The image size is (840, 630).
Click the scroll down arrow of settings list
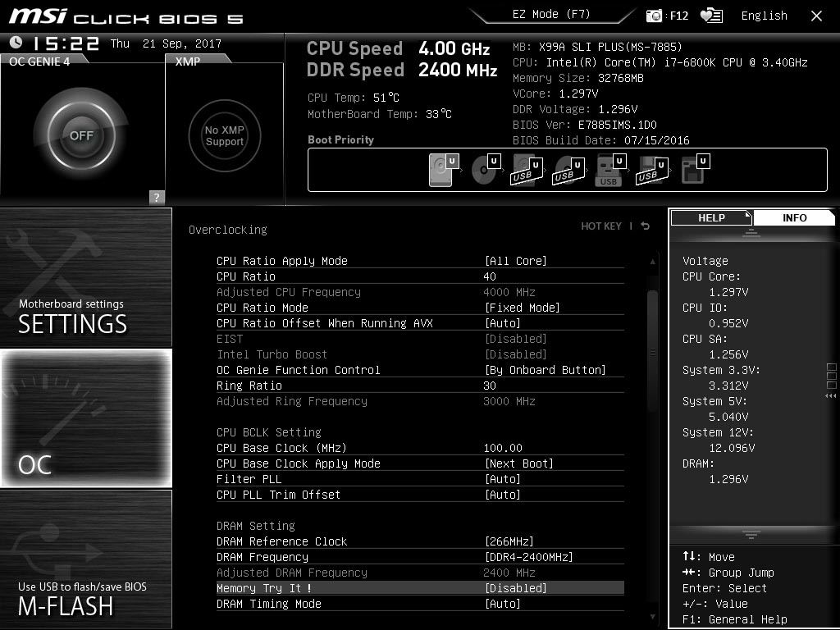click(652, 617)
